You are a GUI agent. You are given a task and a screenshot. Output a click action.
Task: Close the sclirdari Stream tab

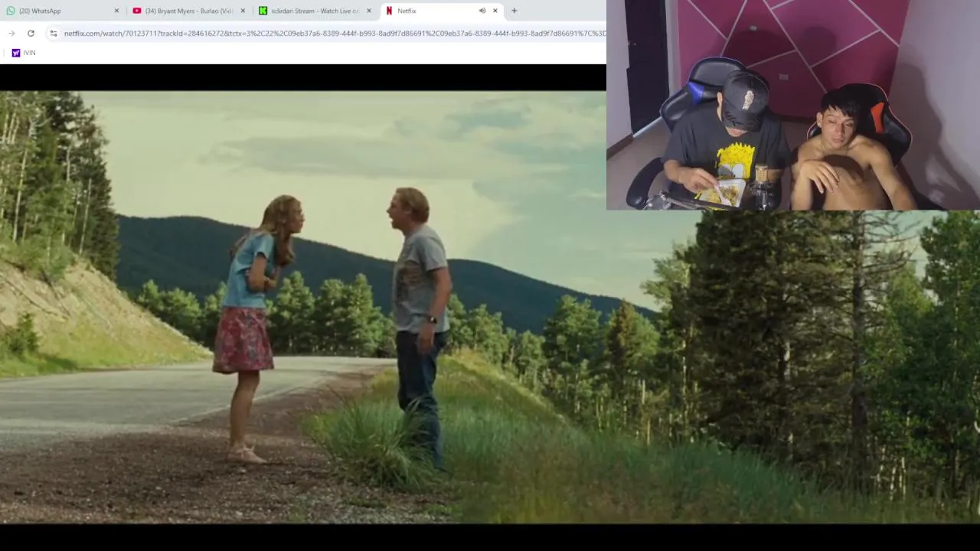click(369, 11)
